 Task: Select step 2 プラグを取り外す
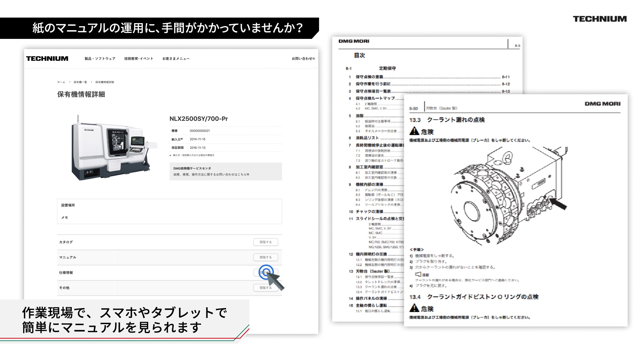428,261
